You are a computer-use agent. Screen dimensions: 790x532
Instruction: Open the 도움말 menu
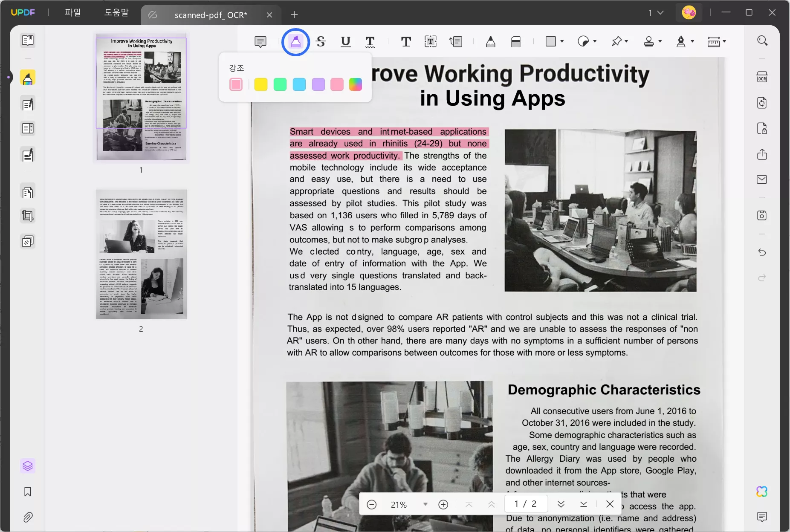116,12
